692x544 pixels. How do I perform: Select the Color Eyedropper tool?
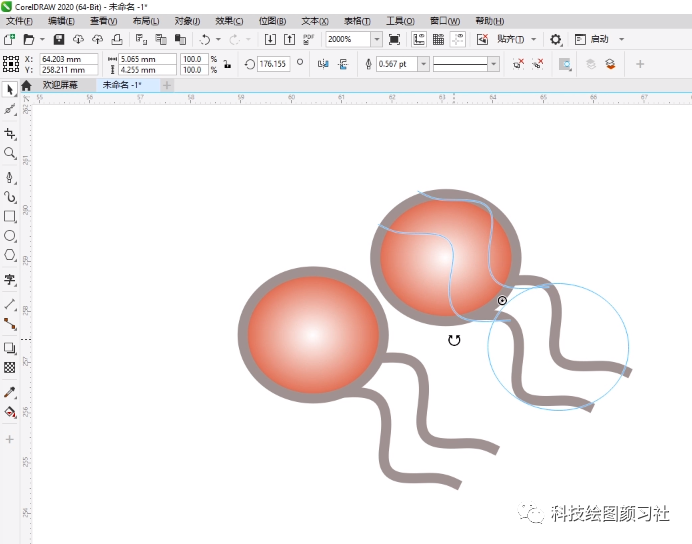pos(9,392)
